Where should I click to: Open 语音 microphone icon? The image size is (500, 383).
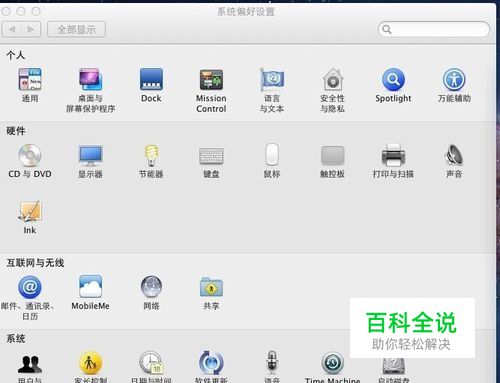point(272,362)
